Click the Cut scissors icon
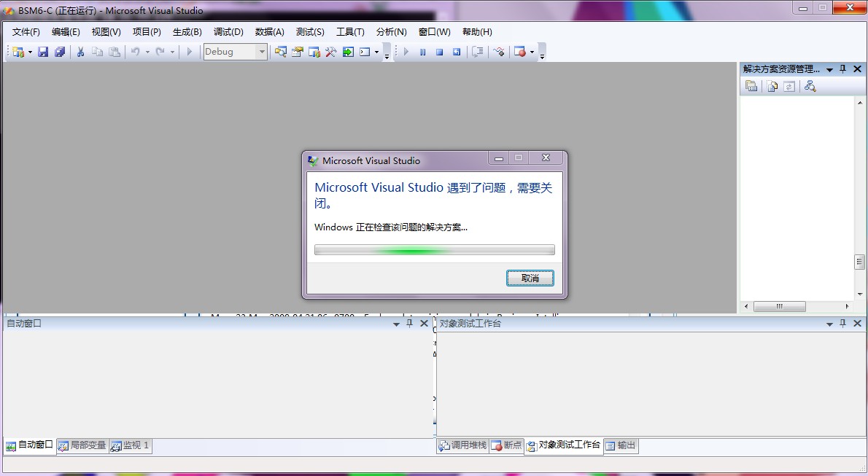Viewport: 868px width, 476px height. point(80,52)
